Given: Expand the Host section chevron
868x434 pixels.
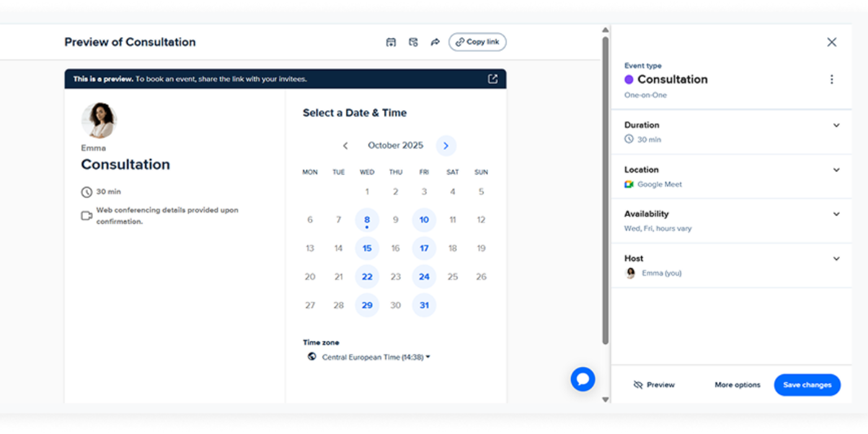Looking at the screenshot, I should (x=836, y=258).
